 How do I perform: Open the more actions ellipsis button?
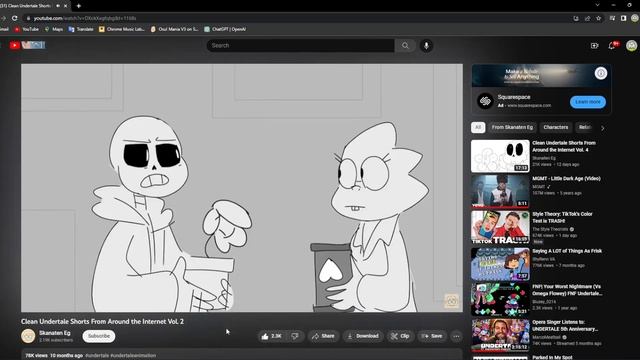pos(456,336)
